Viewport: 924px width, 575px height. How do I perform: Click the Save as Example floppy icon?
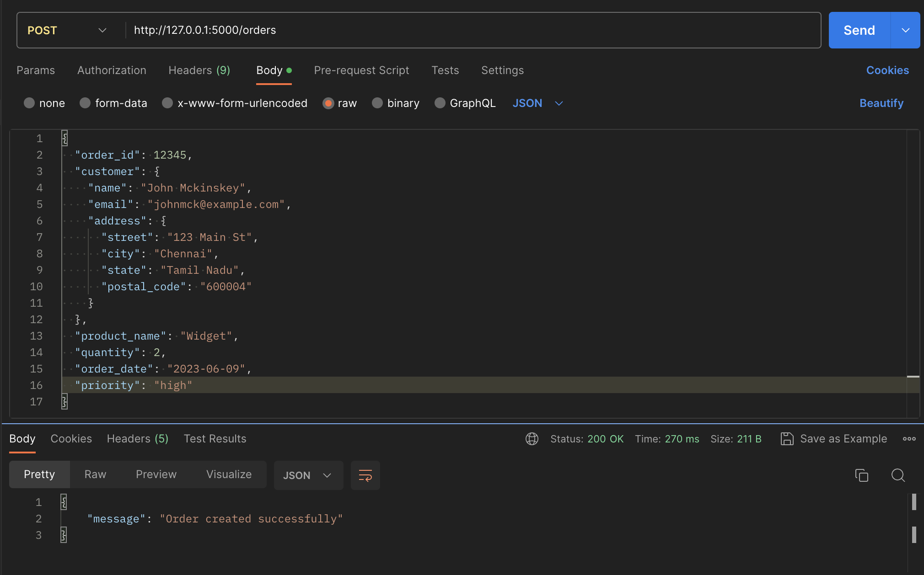[x=787, y=439]
